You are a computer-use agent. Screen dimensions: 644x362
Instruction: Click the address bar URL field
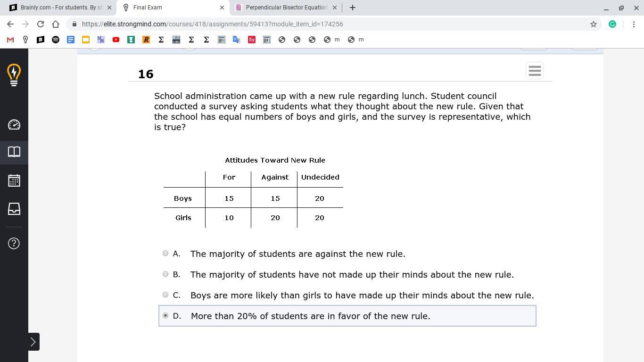[x=330, y=24]
